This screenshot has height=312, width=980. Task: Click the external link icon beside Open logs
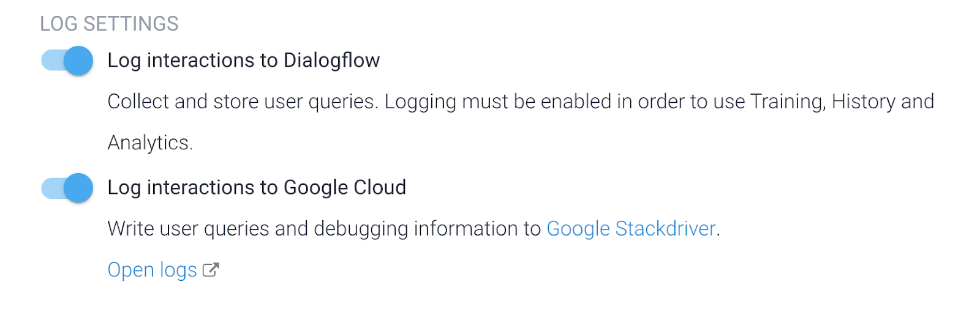point(211,270)
